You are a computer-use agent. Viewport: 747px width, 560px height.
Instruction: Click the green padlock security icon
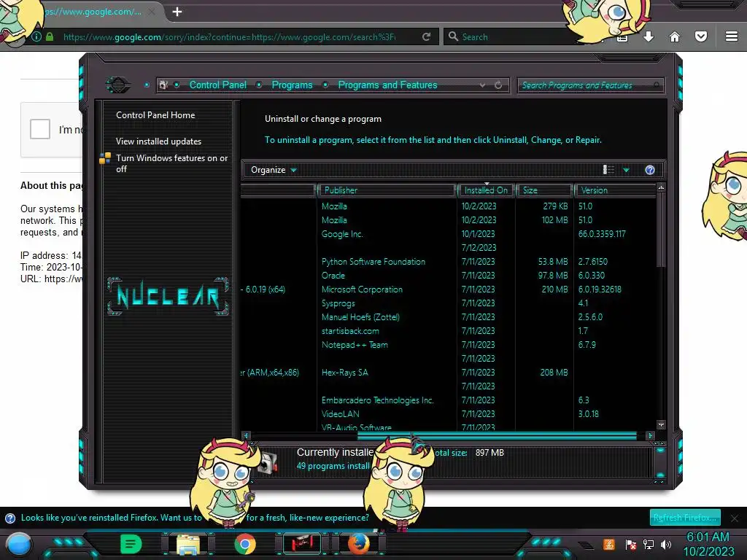(50, 36)
